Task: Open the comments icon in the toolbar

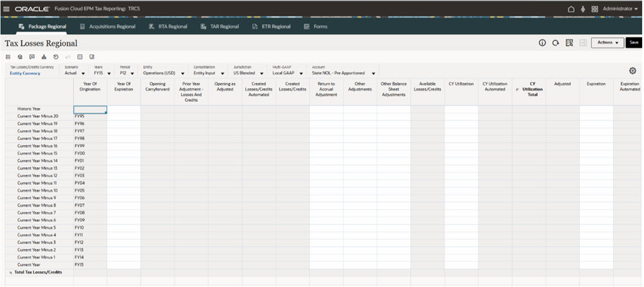Action: tap(32, 57)
